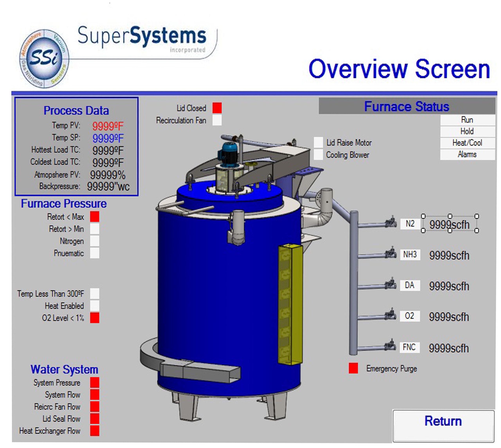Screen dimensions: 501x448
Task: Click the SSi circular logo
Action: click(44, 59)
